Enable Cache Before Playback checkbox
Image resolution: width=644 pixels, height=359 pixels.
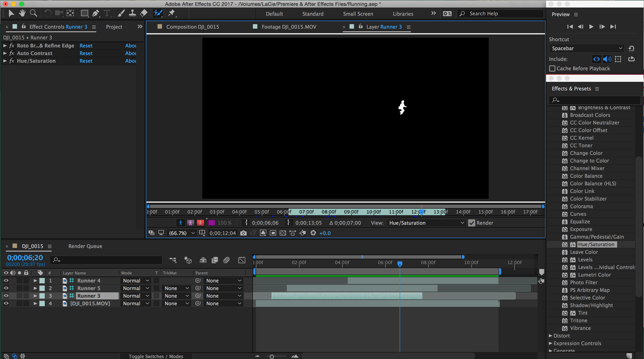click(x=552, y=68)
